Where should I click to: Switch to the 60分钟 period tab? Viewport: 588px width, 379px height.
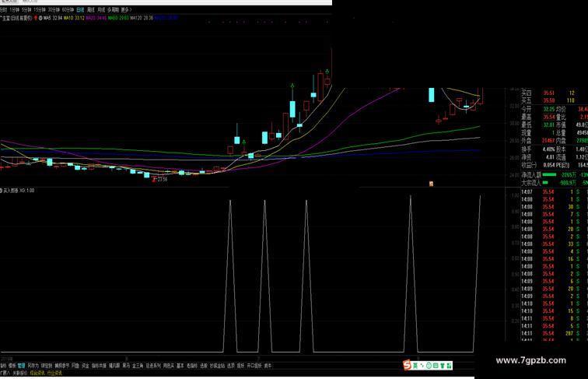click(x=68, y=10)
